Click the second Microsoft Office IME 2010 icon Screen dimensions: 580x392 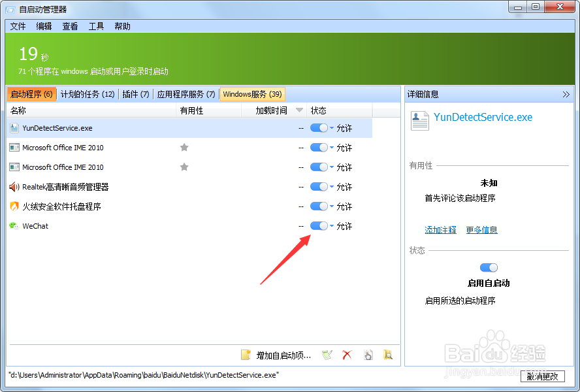tap(14, 167)
